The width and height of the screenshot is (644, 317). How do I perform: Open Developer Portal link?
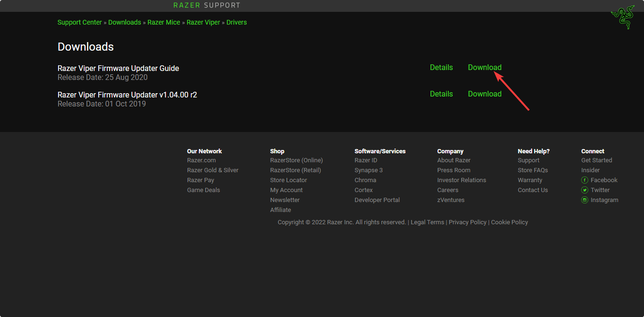pyautogui.click(x=377, y=200)
